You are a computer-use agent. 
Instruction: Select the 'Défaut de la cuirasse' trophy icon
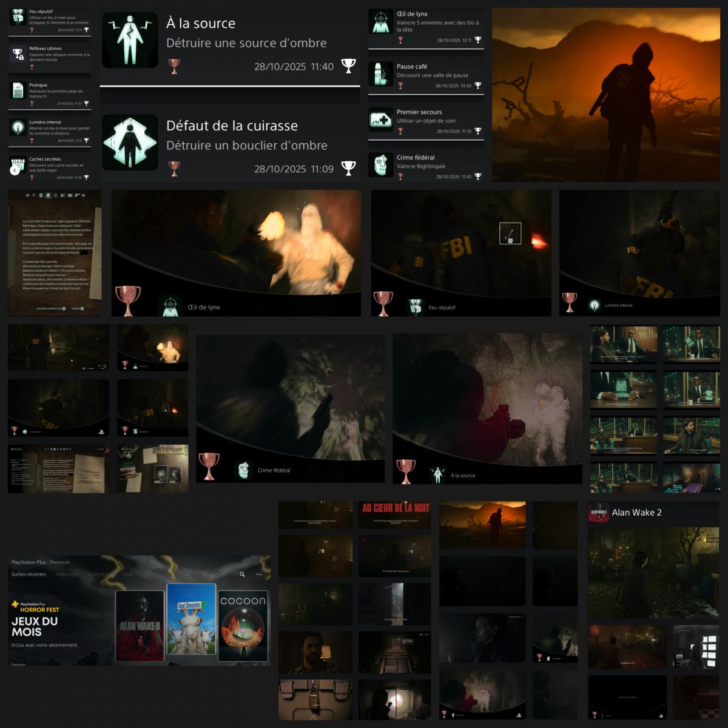(130, 143)
